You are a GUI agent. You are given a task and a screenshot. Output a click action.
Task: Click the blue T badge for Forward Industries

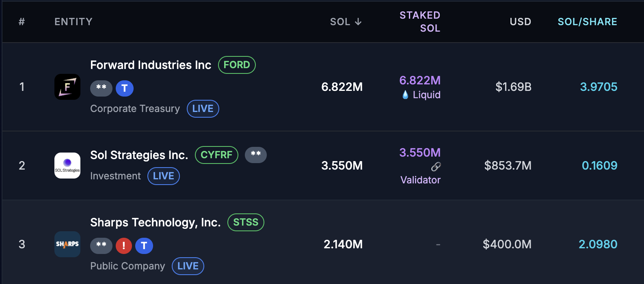125,88
